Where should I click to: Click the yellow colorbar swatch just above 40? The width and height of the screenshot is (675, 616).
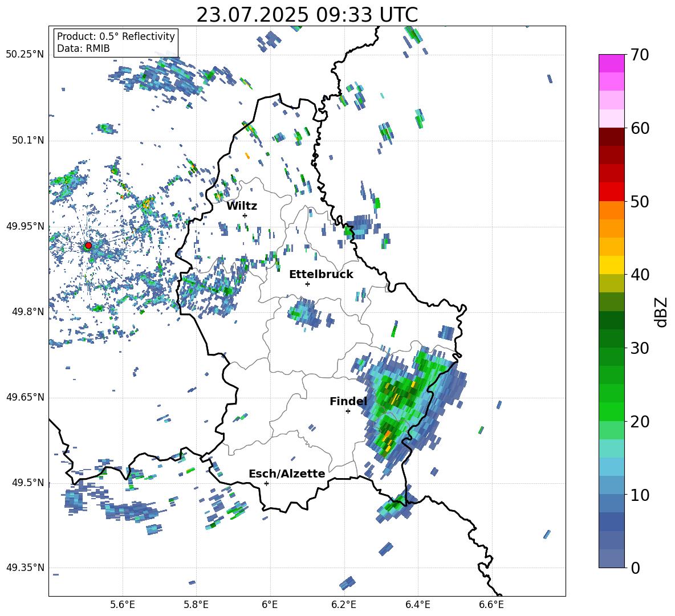(611, 265)
